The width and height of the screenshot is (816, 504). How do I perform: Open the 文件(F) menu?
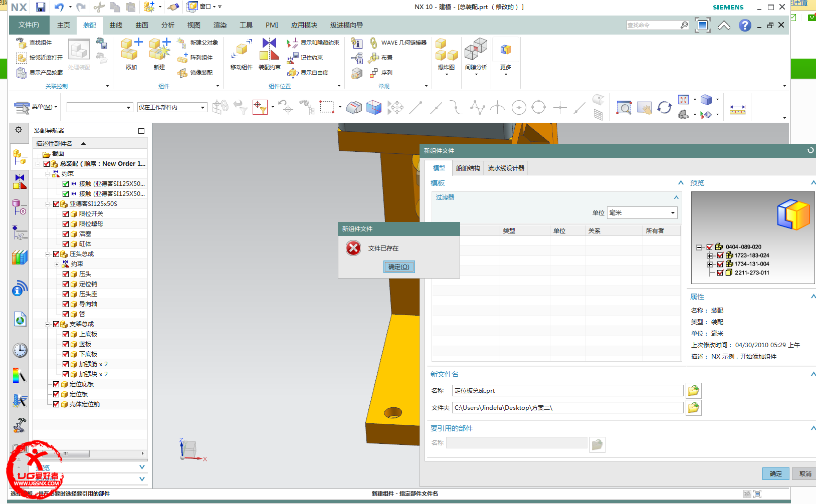pos(29,25)
